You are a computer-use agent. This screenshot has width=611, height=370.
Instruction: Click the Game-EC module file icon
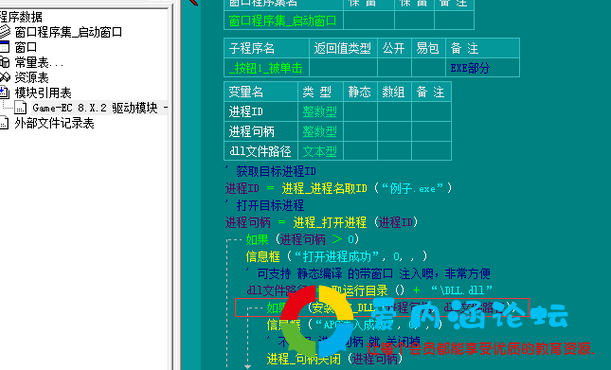pyautogui.click(x=20, y=108)
